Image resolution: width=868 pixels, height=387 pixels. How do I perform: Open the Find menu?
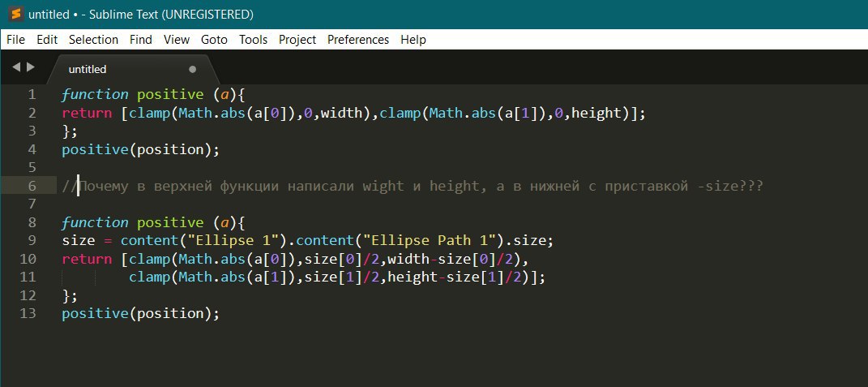[x=140, y=40]
